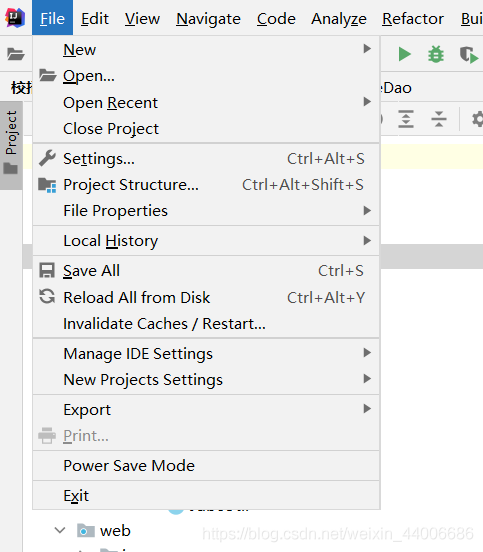The width and height of the screenshot is (483, 552).
Task: Click the web folder icon in tree
Action: [86, 530]
